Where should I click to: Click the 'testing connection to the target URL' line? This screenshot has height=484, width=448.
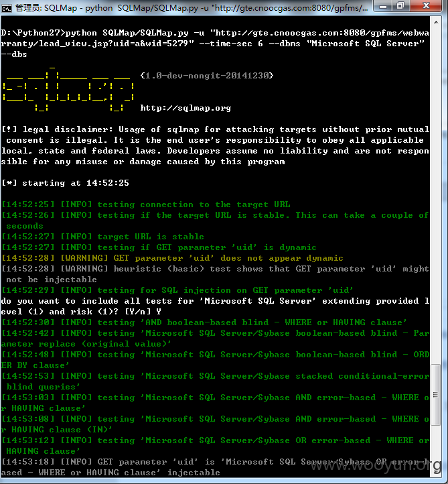click(x=146, y=204)
